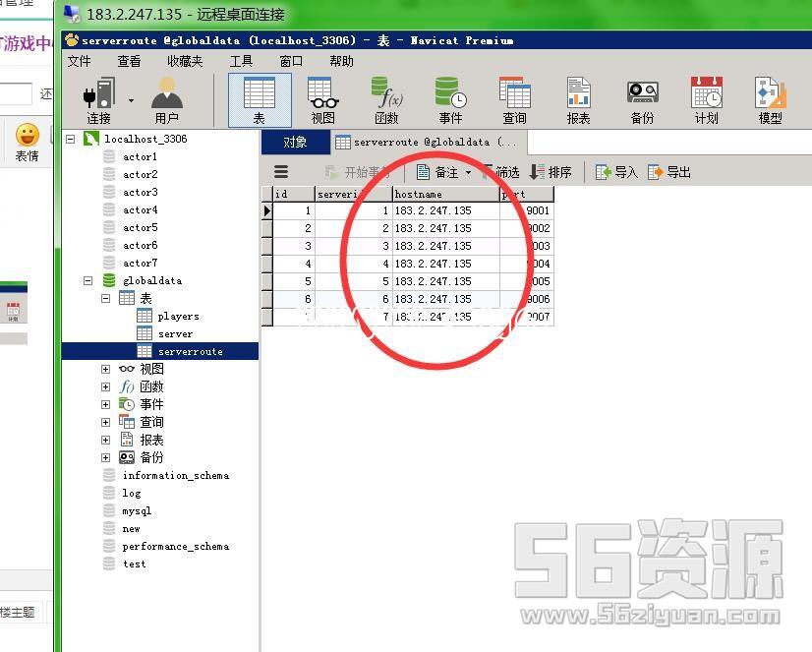Expand the 视图 views tree node

(x=106, y=370)
